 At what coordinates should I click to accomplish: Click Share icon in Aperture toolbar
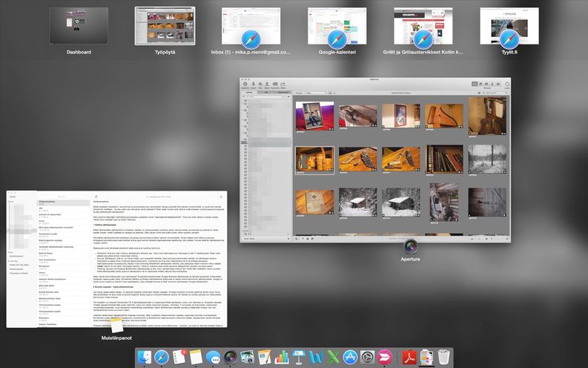tap(283, 85)
